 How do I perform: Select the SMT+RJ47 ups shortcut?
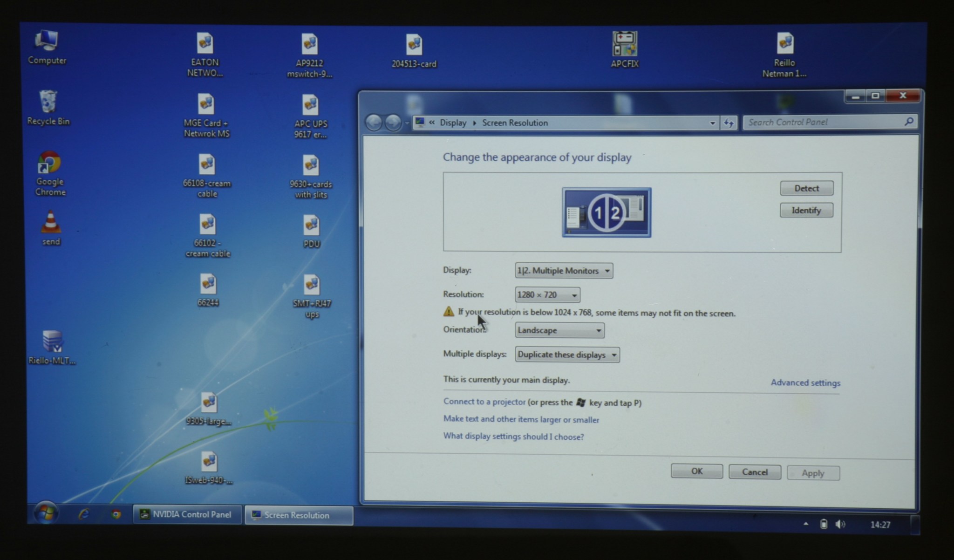(x=312, y=297)
